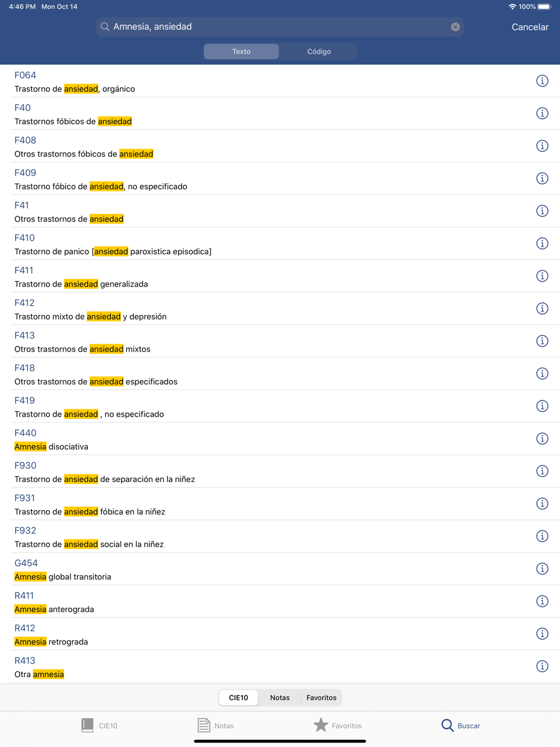Select CIE10 segment filter
560x747 pixels.
click(x=239, y=698)
